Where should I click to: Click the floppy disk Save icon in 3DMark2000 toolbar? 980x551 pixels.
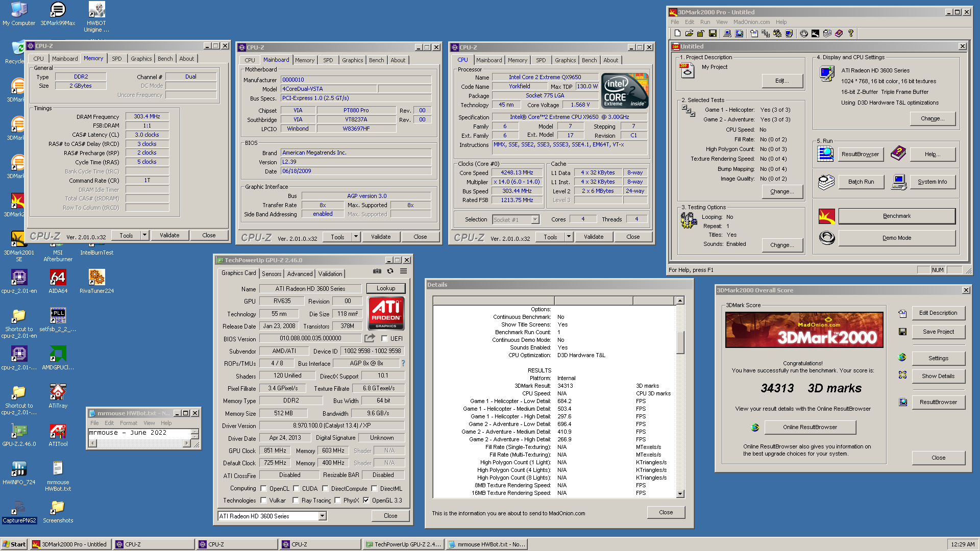click(713, 33)
